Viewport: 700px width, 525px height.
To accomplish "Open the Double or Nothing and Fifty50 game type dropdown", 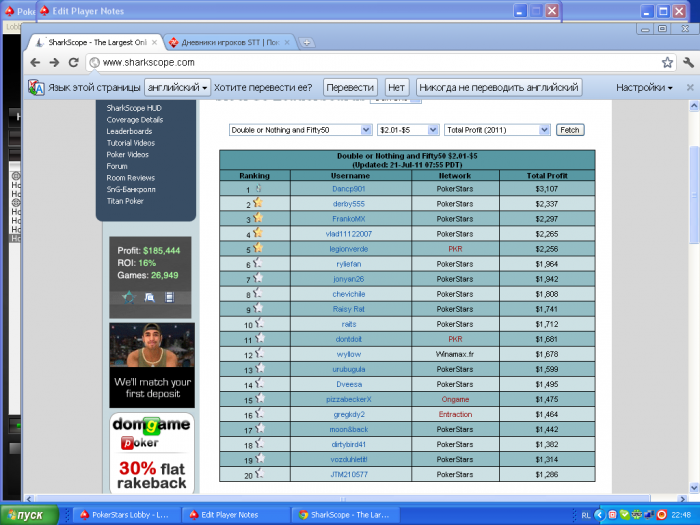I will [300, 130].
